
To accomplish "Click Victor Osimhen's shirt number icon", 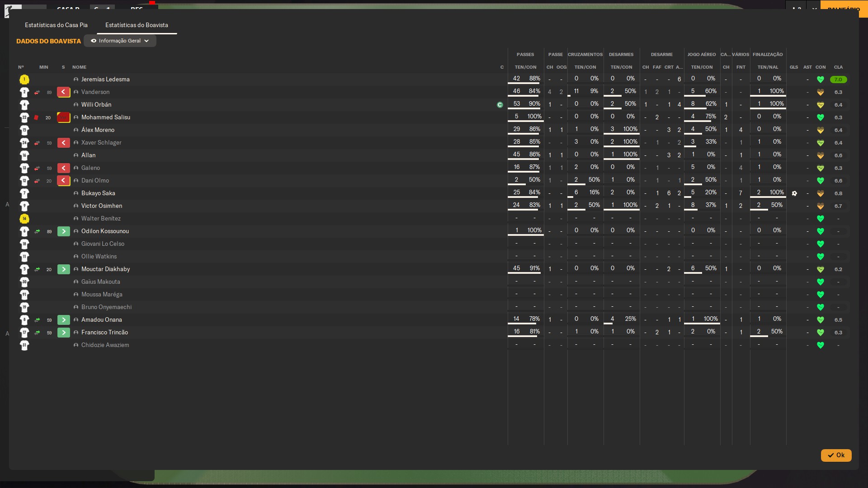I will click(24, 206).
